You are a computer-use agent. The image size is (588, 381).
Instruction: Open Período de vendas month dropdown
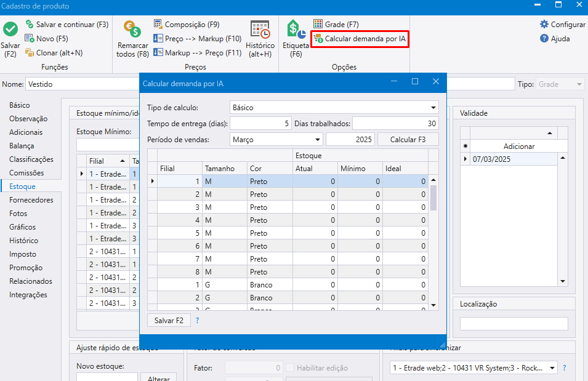coord(317,140)
